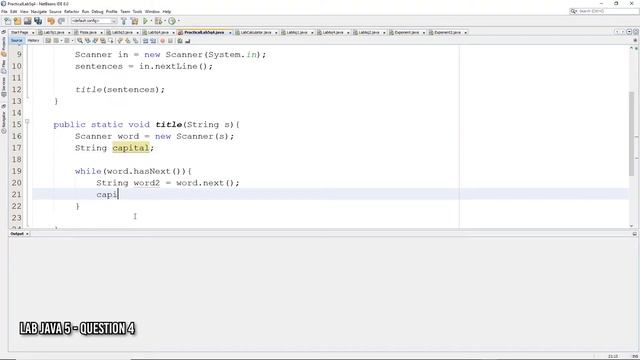Open the Edit menu

13,11
